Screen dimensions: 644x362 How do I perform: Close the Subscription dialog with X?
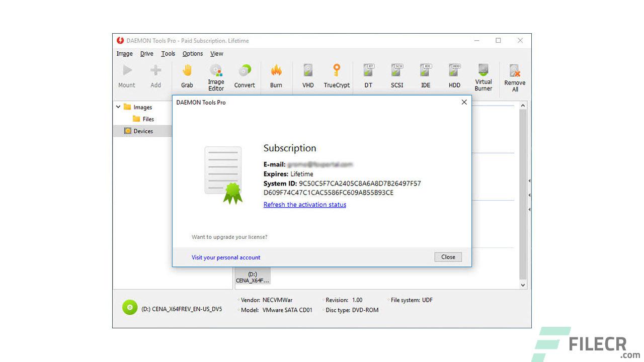click(464, 102)
